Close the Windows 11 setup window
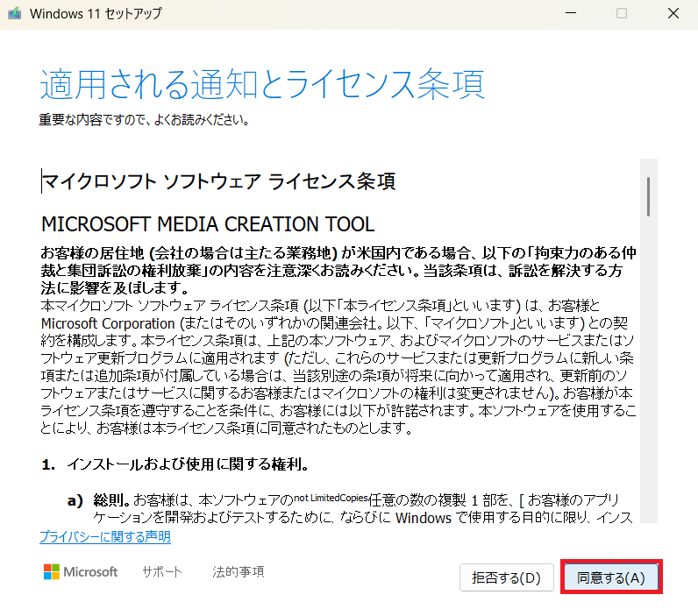The width and height of the screenshot is (698, 616). pos(673,13)
